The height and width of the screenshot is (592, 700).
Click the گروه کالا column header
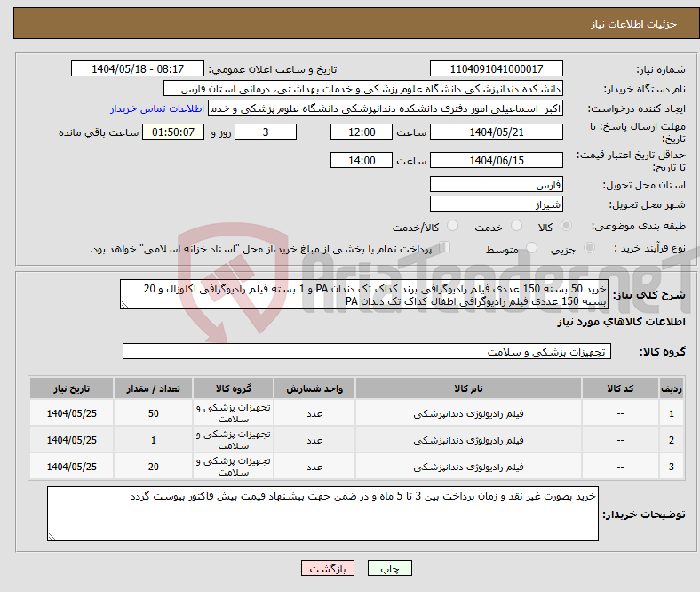click(x=233, y=388)
